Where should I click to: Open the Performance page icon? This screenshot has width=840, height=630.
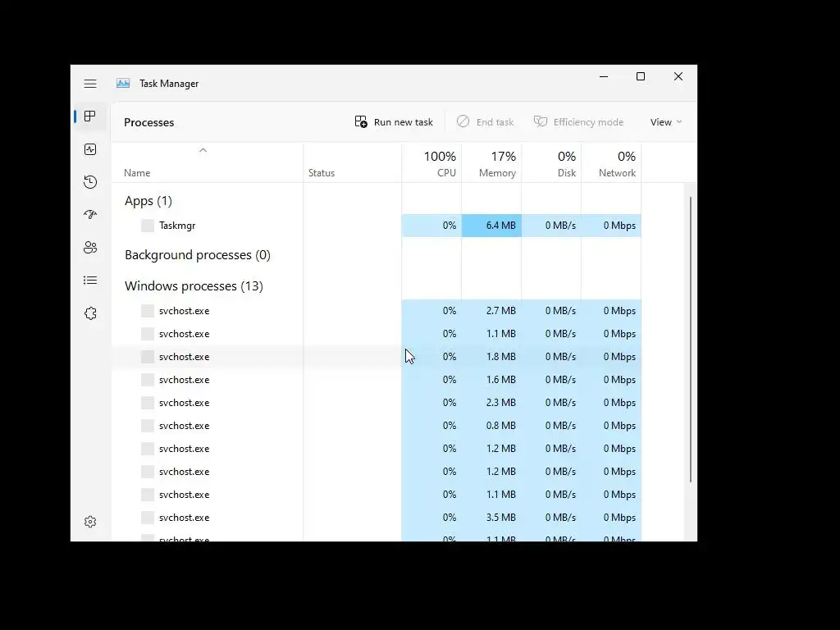pos(90,149)
